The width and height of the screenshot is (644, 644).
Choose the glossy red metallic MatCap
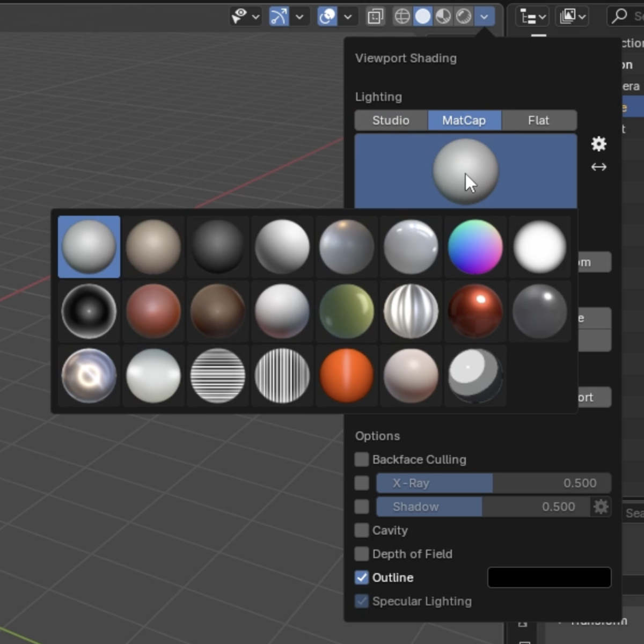pos(475,311)
